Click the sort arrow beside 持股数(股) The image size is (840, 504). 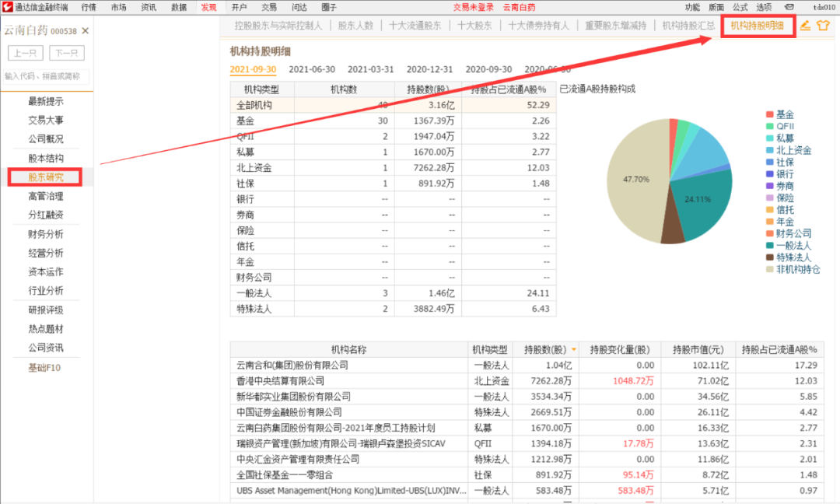574,350
